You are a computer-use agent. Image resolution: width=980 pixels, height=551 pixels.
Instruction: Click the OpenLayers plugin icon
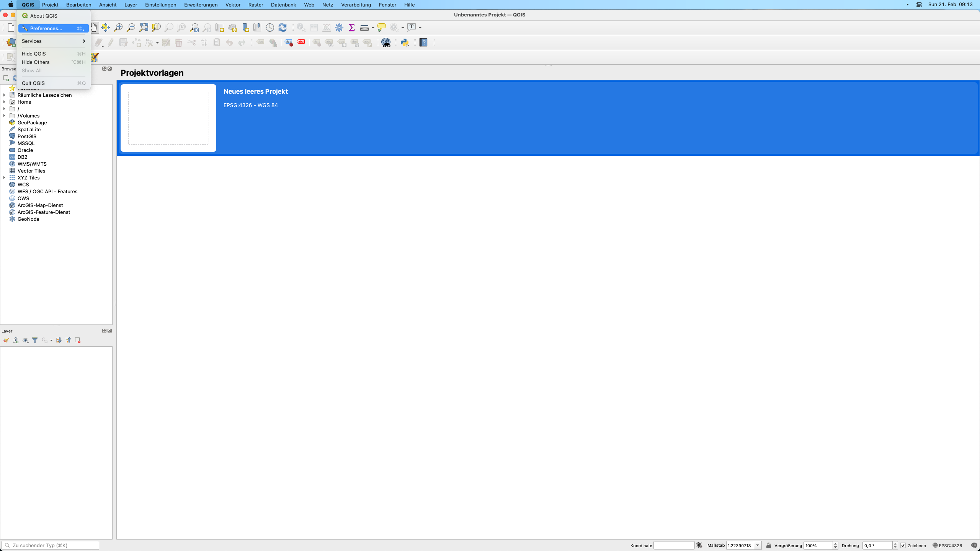click(386, 42)
